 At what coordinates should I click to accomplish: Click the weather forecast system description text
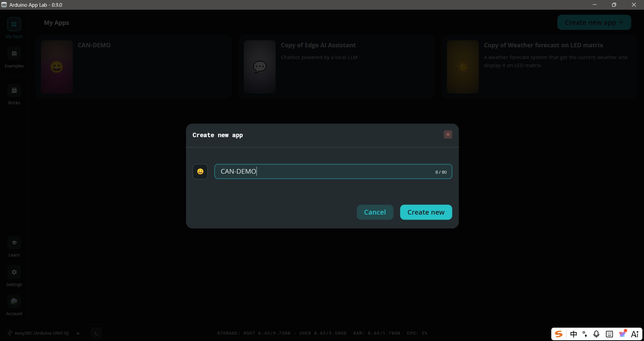tap(555, 61)
